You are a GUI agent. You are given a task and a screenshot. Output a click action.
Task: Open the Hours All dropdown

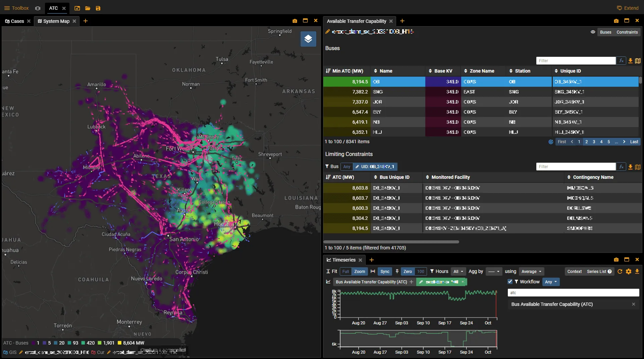tap(458, 271)
